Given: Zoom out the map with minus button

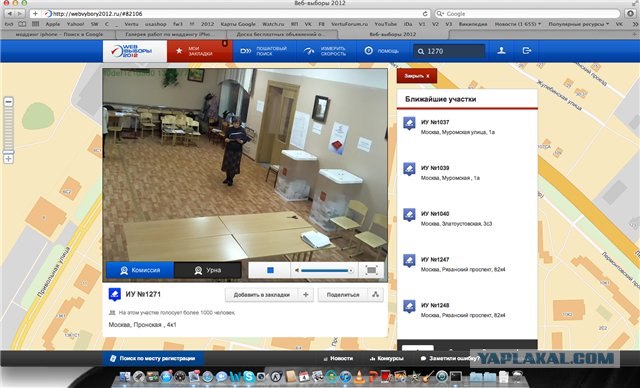Looking at the screenshot, I should coord(8,102).
